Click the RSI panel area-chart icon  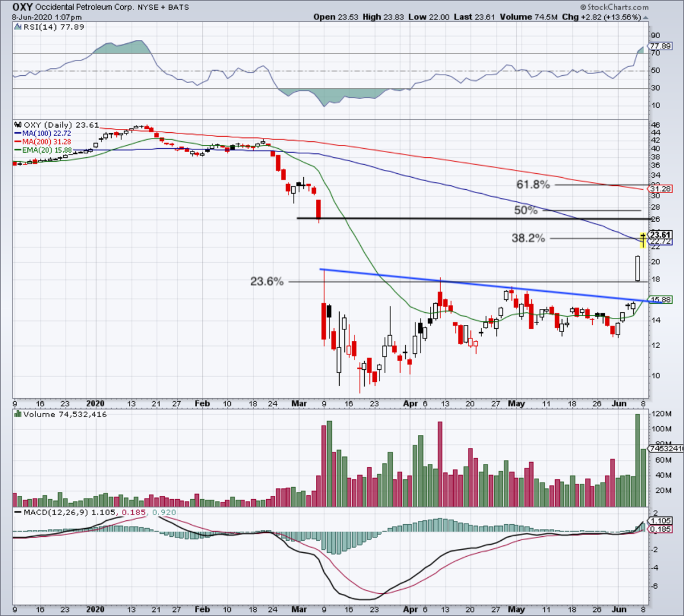(x=17, y=27)
